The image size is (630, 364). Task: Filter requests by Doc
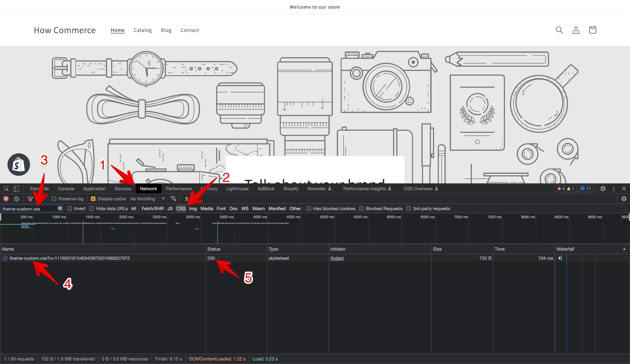pyautogui.click(x=233, y=208)
